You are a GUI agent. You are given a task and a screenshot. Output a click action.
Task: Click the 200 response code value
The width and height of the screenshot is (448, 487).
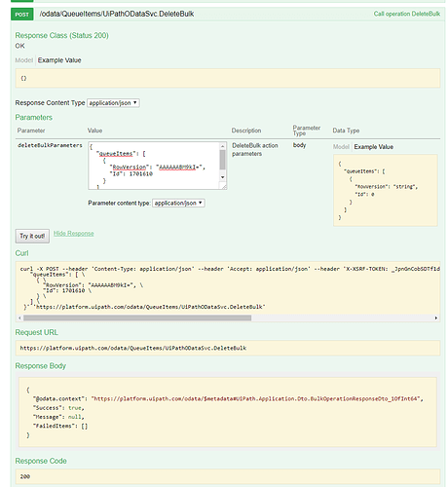pyautogui.click(x=25, y=476)
